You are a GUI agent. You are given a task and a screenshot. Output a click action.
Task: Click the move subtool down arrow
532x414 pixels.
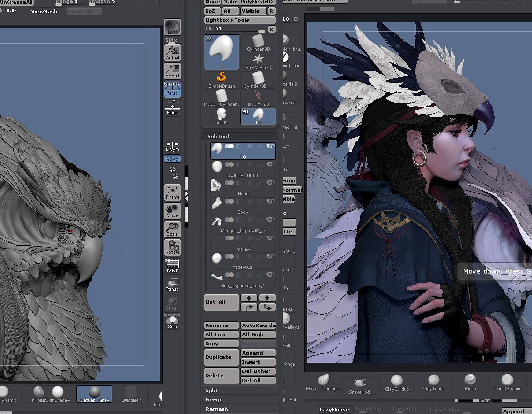(x=267, y=307)
